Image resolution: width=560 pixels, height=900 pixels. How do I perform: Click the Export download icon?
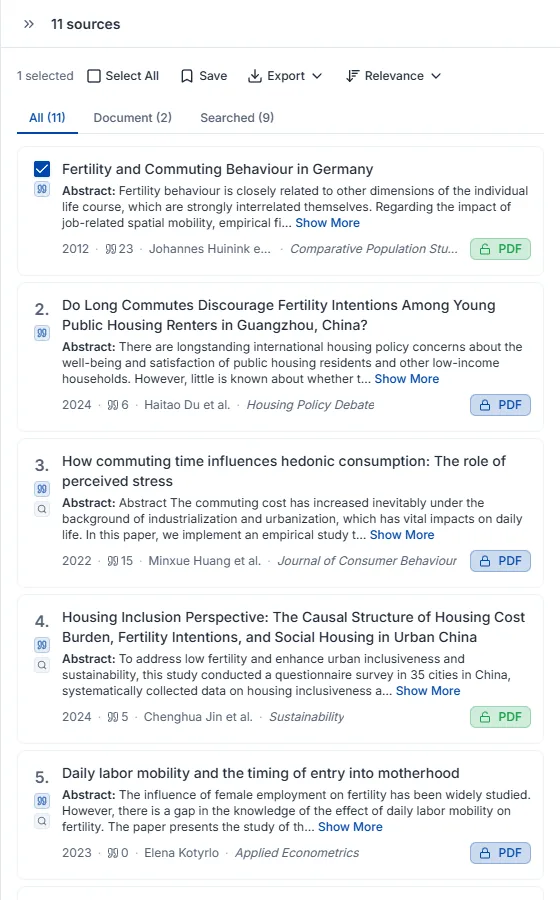click(x=255, y=76)
